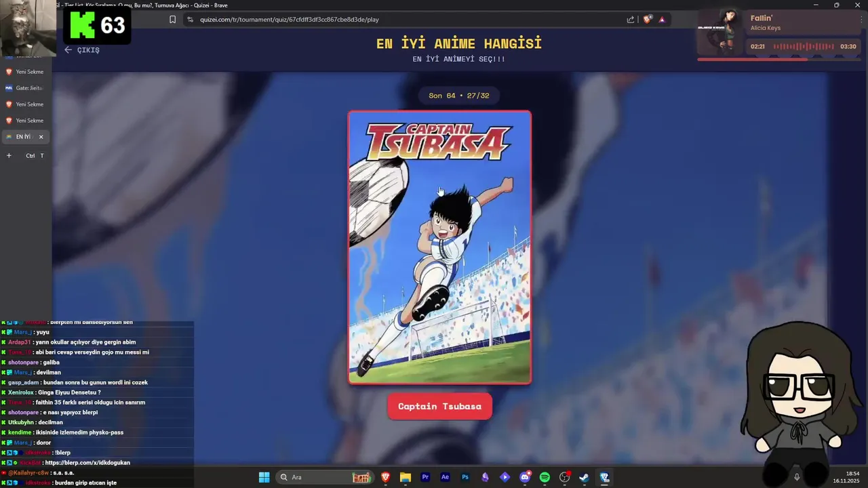868x488 pixels.
Task: Open File Explorer from the taskbar
Action: click(x=406, y=477)
